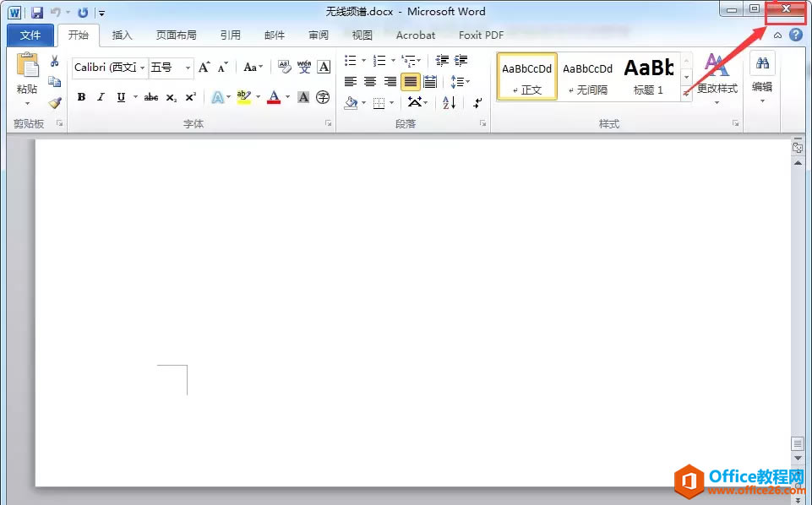This screenshot has width=812, height=505.
Task: Click the Paste clipboard icon
Action: click(x=27, y=66)
